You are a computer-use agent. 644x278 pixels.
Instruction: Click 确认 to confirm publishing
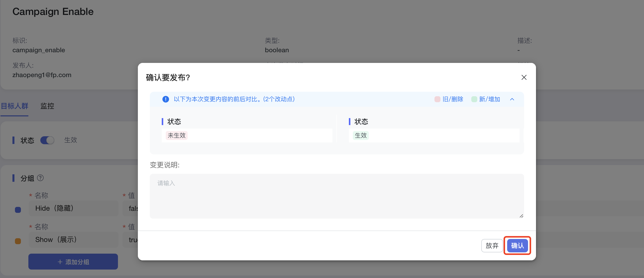point(517,245)
